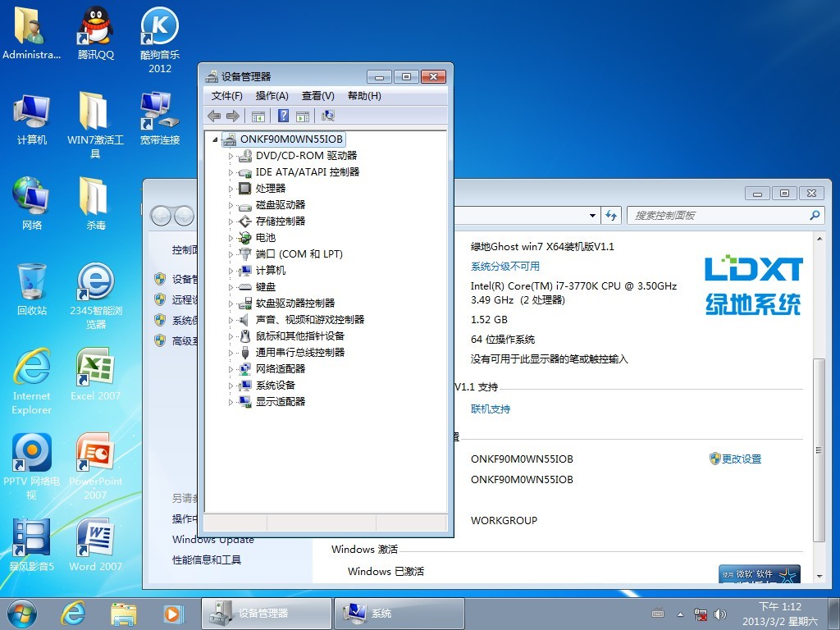Select the 处理器 device category
This screenshot has height=630, width=840.
271,188
